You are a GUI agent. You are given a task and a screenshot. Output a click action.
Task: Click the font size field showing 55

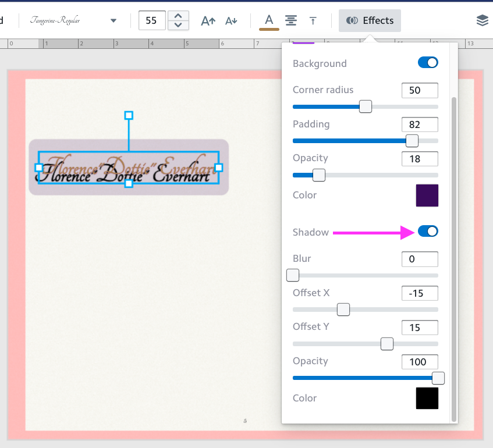click(x=152, y=20)
